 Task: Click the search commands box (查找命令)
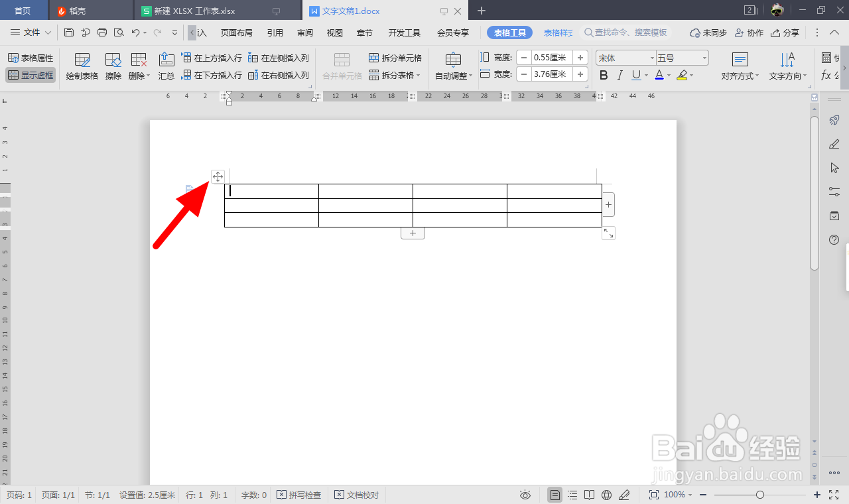(626, 32)
